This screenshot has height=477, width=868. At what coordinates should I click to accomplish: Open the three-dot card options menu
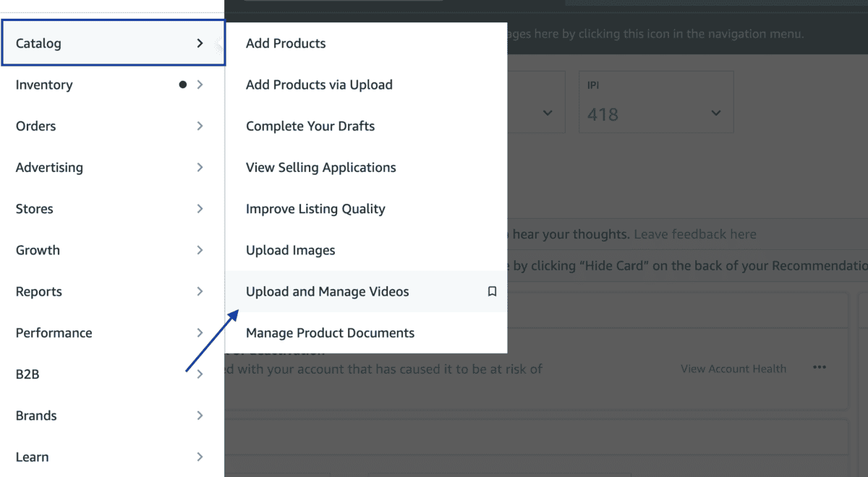coord(819,368)
